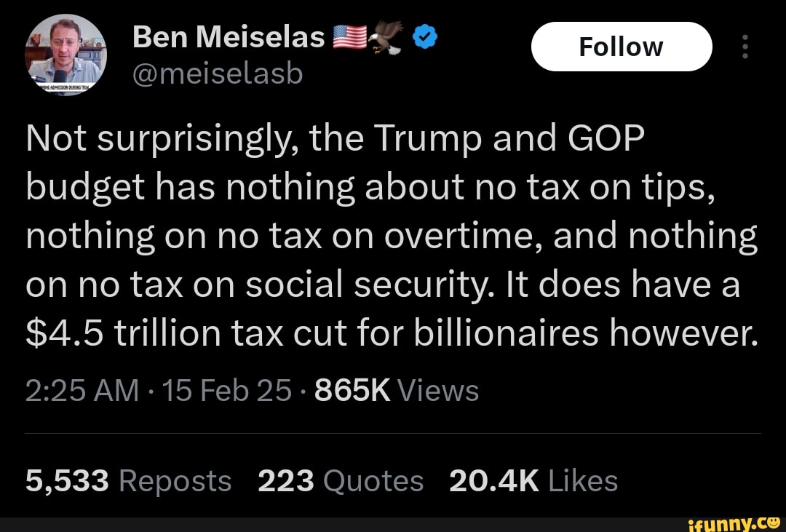Image resolution: width=786 pixels, height=532 pixels.
Task: Open Ben Meiselas profile picture
Action: click(65, 54)
